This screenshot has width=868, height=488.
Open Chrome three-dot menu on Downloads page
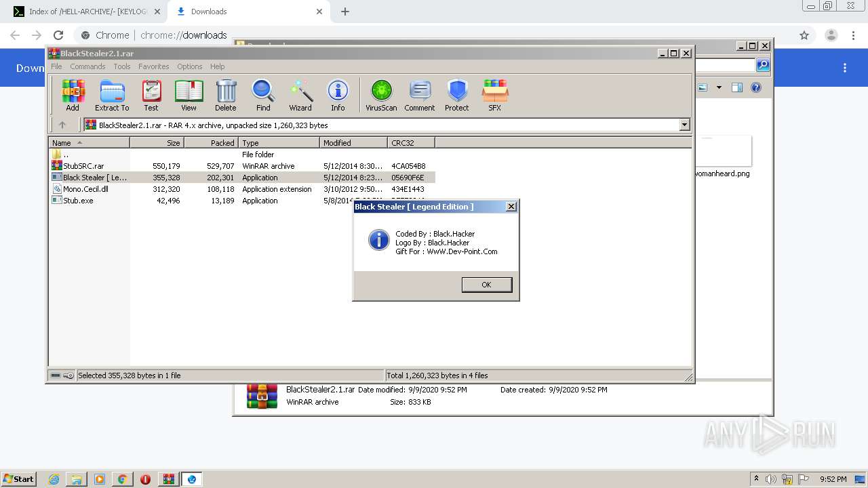point(845,68)
